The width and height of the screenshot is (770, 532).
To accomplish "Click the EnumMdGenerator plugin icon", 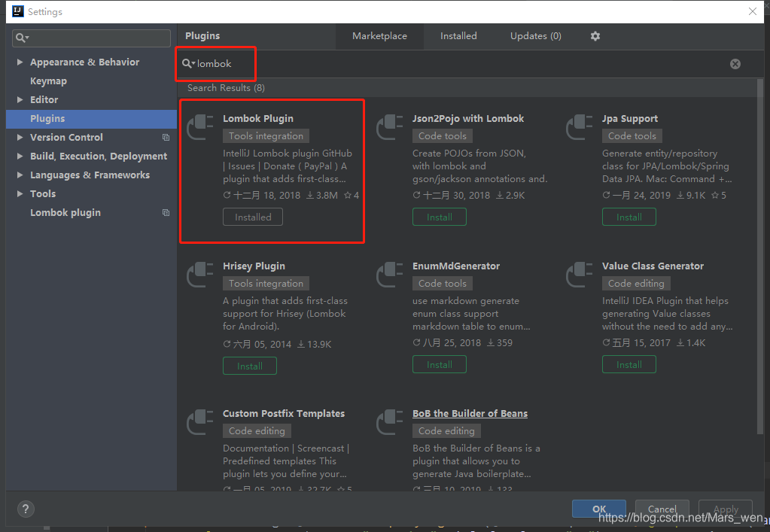I will pos(389,275).
